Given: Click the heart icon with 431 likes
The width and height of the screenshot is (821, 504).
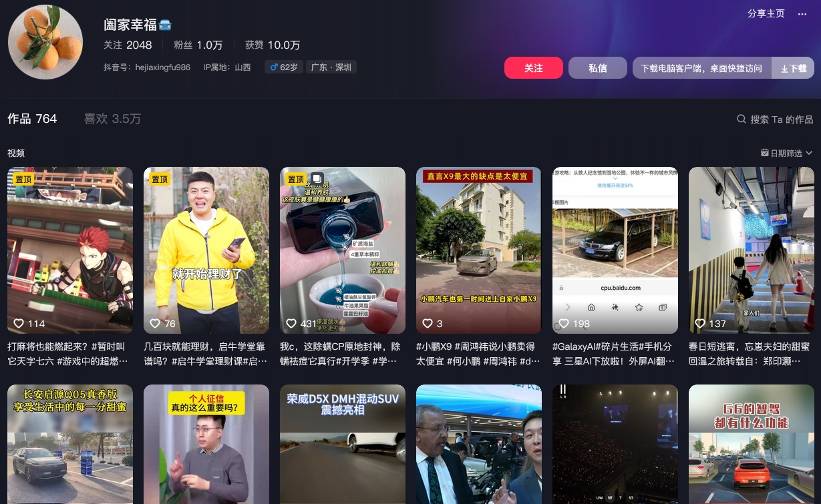Looking at the screenshot, I should (291, 323).
